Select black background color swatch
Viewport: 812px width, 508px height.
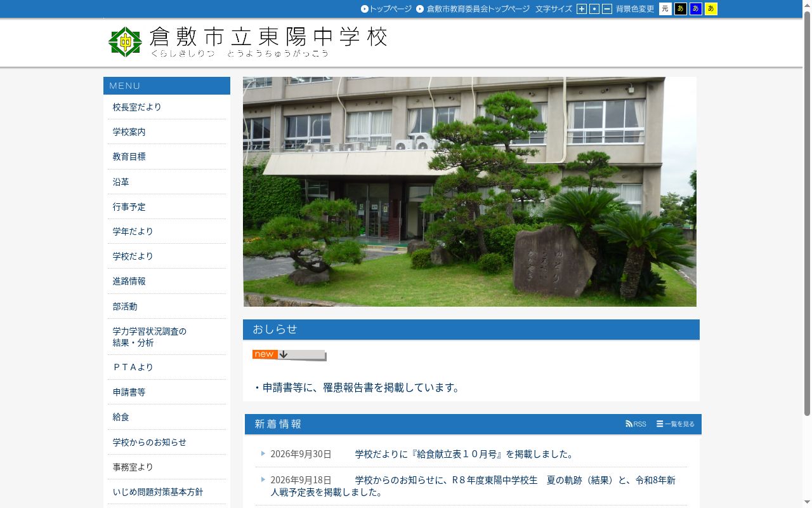pos(680,9)
